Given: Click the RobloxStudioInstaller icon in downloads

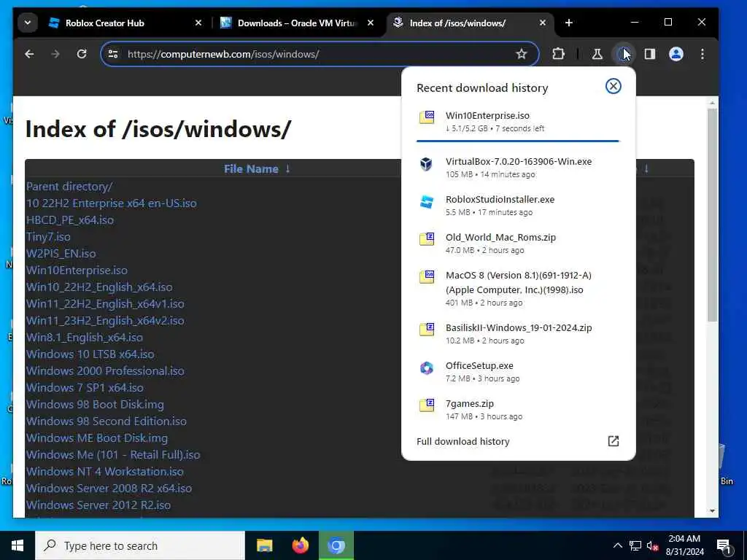Looking at the screenshot, I should point(427,202).
